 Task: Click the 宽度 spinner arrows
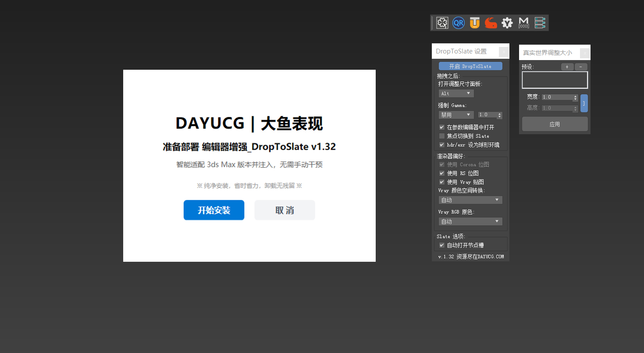(x=576, y=98)
